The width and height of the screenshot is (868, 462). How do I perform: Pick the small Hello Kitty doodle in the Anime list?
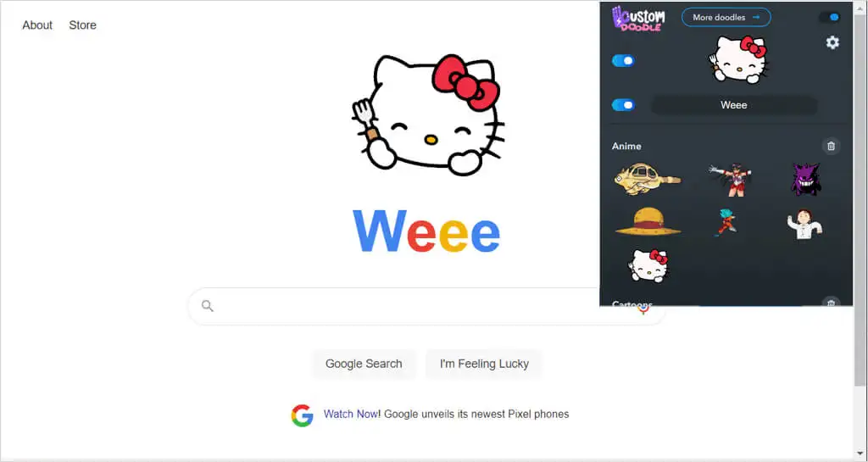click(x=648, y=265)
